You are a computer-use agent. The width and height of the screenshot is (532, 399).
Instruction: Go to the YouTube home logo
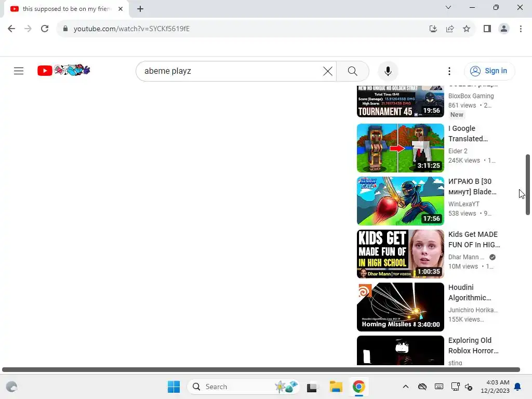[x=63, y=70]
